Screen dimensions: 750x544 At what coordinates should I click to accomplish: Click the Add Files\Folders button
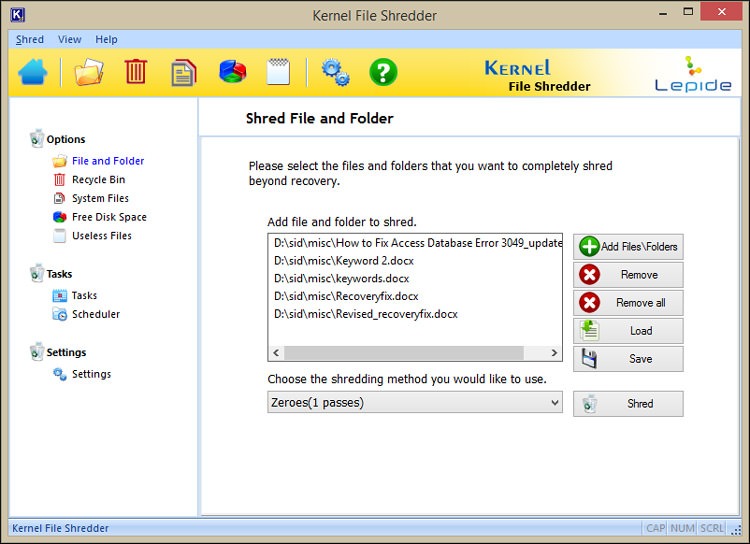click(628, 247)
